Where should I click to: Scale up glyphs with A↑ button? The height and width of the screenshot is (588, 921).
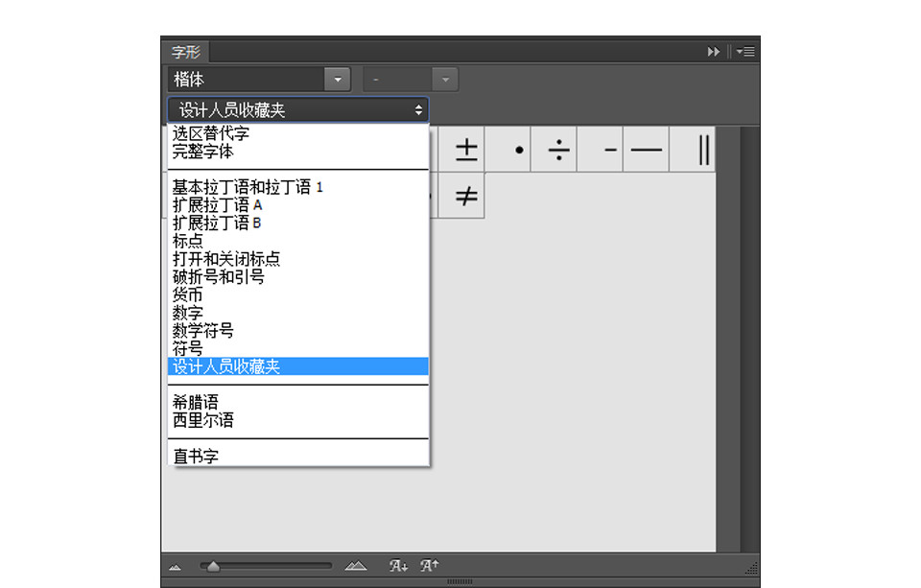point(430,566)
